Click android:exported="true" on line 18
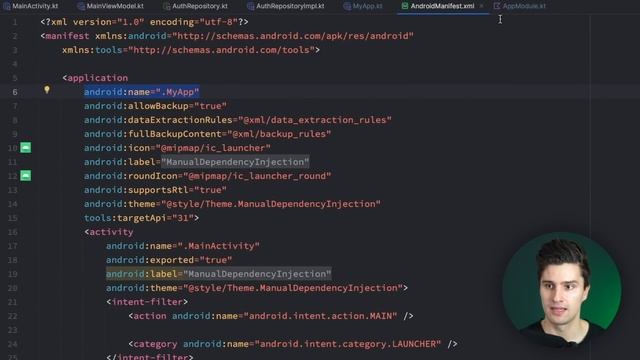This screenshot has width=640, height=360. 169,260
